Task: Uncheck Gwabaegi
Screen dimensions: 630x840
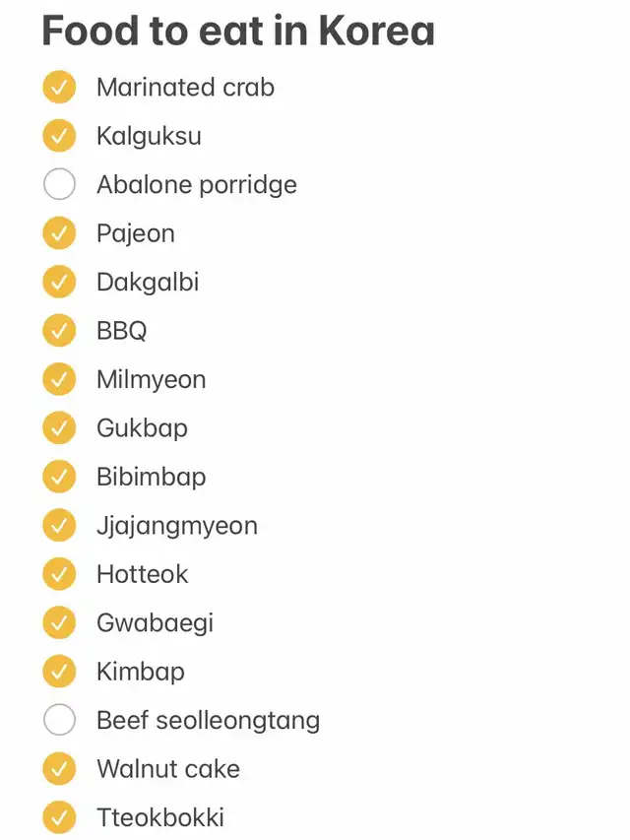Action: pyautogui.click(x=59, y=622)
